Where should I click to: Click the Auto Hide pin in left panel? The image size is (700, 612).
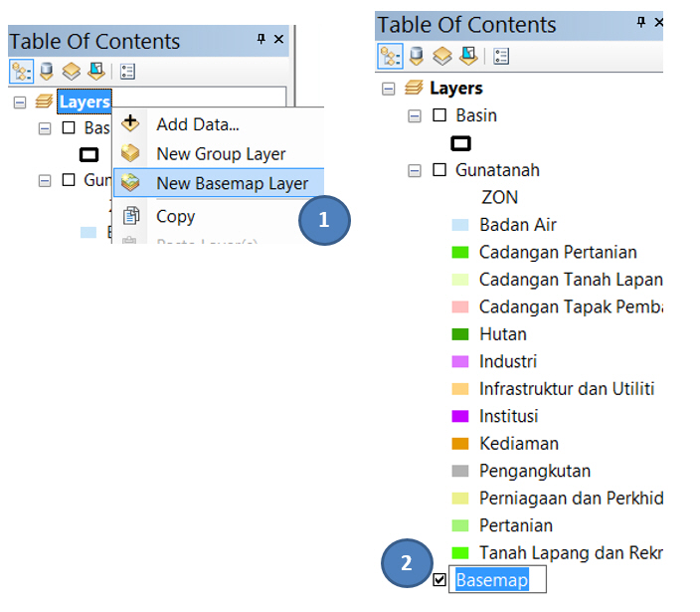[262, 40]
